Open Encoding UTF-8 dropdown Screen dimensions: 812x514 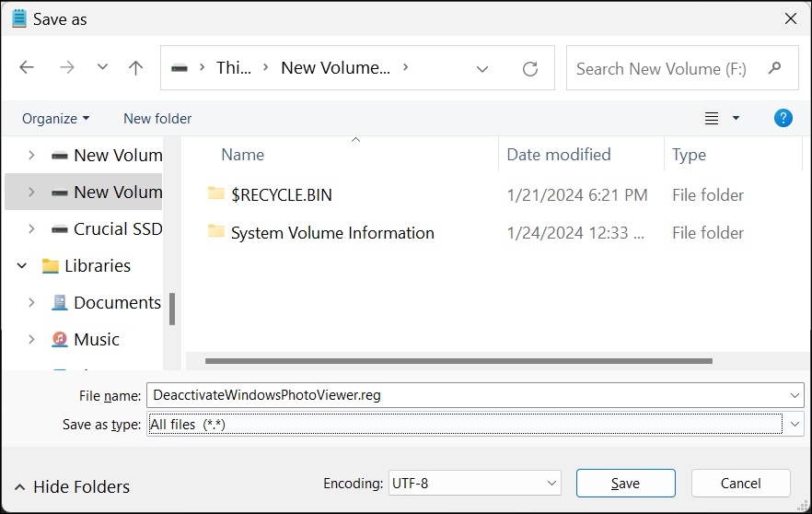pyautogui.click(x=474, y=484)
